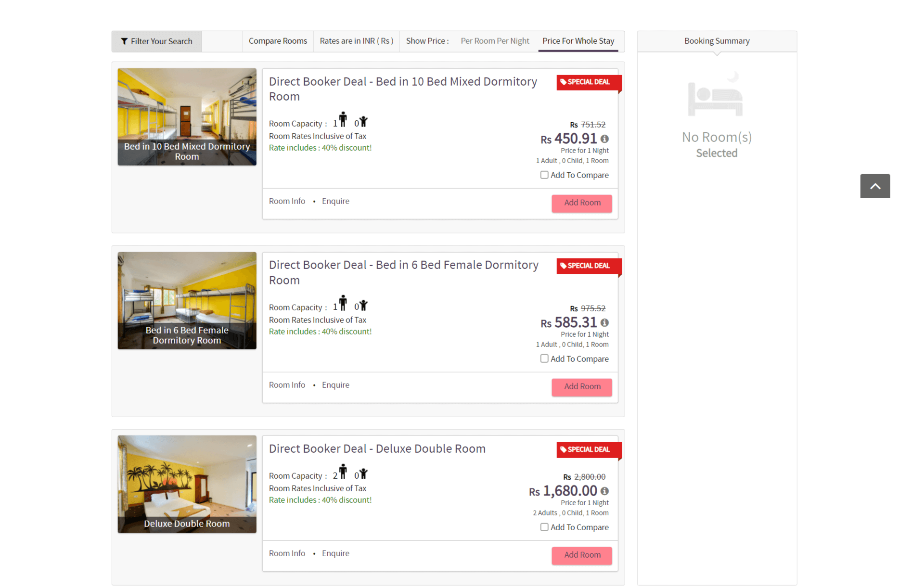
Task: Click Enquire for 10 Bed Mixed Dormitory
Action: click(335, 202)
